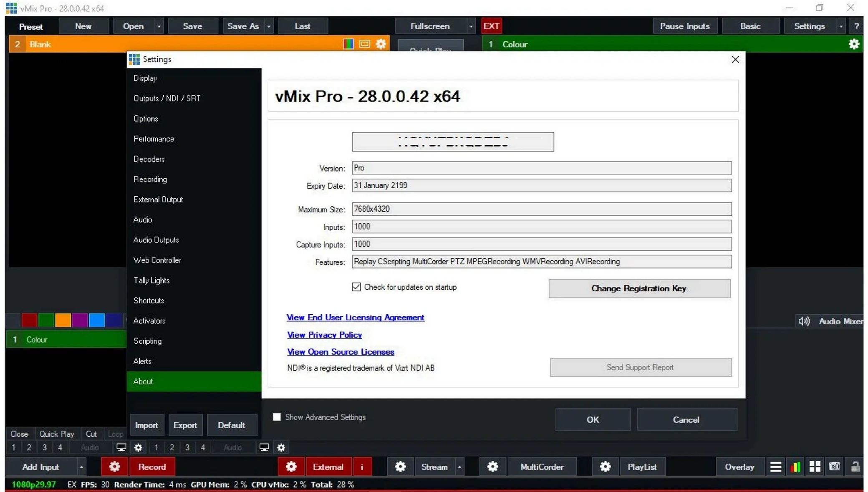Switch to Outputs / NDI / SRT section

[194, 98]
